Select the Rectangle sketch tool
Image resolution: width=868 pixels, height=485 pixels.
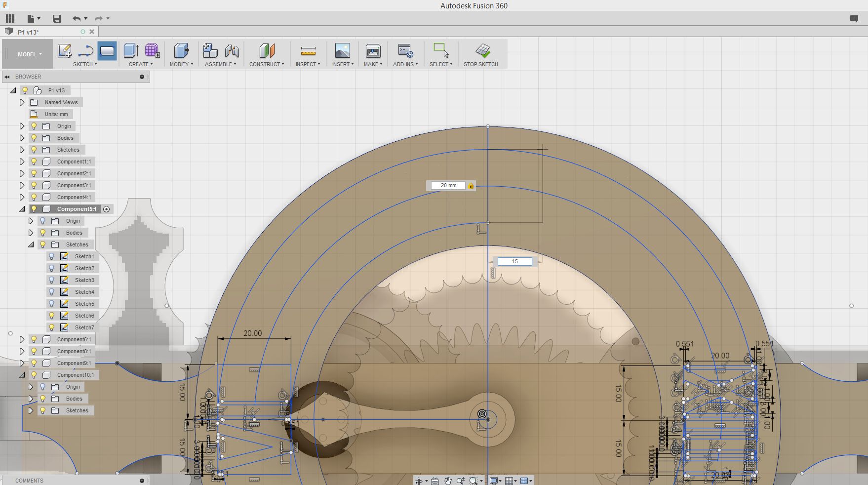point(107,50)
